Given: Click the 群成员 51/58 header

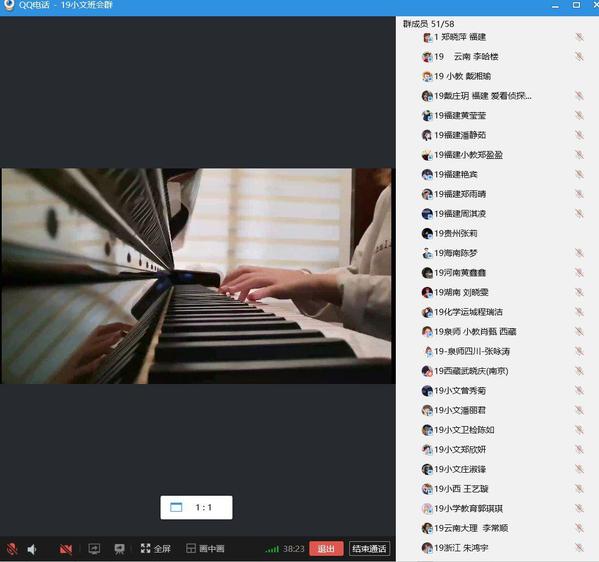Looking at the screenshot, I should [428, 24].
